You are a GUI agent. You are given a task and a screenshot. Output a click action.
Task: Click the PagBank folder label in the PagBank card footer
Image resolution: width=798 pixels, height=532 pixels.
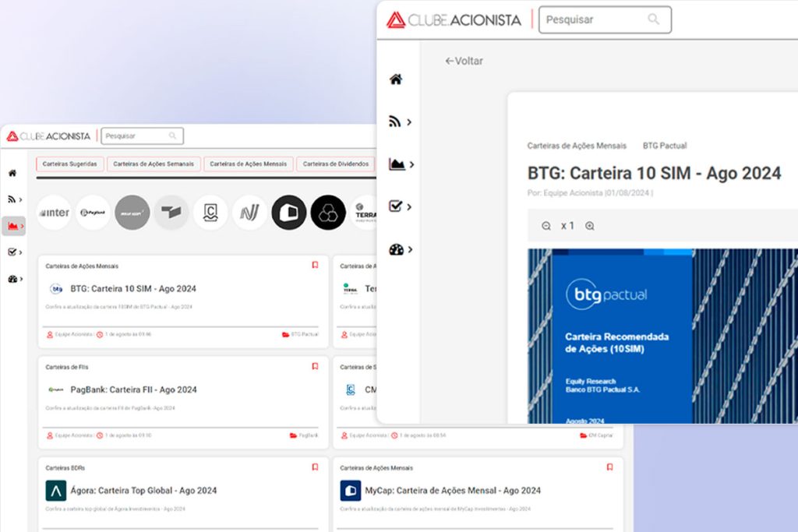click(x=309, y=435)
